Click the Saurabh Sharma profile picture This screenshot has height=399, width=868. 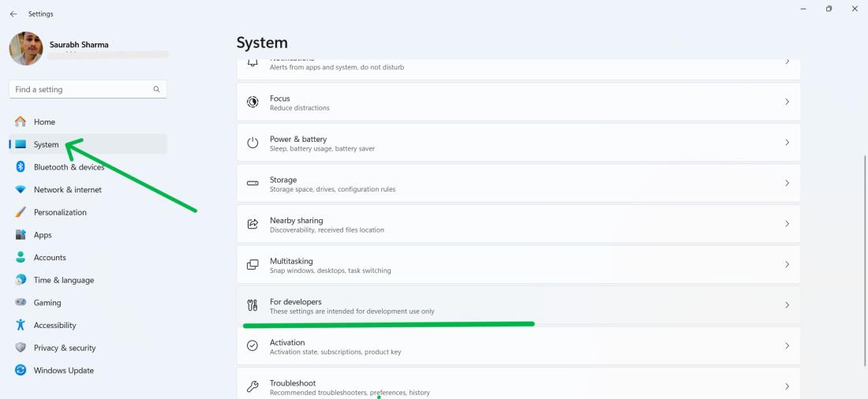tap(26, 49)
